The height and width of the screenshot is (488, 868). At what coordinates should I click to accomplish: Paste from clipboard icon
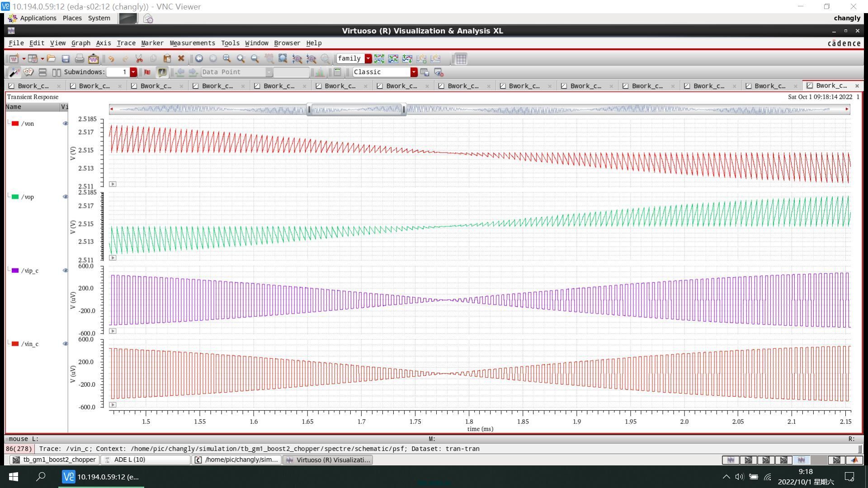tap(167, 59)
